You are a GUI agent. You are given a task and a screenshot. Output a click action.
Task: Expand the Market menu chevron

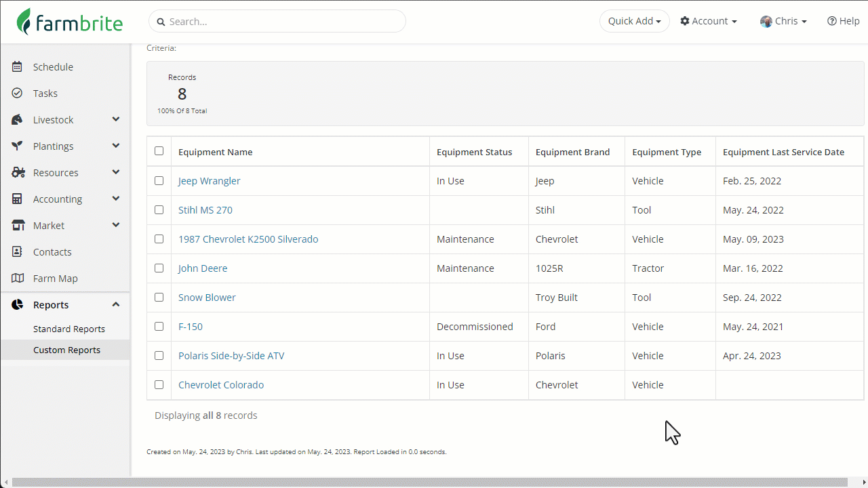pos(116,225)
